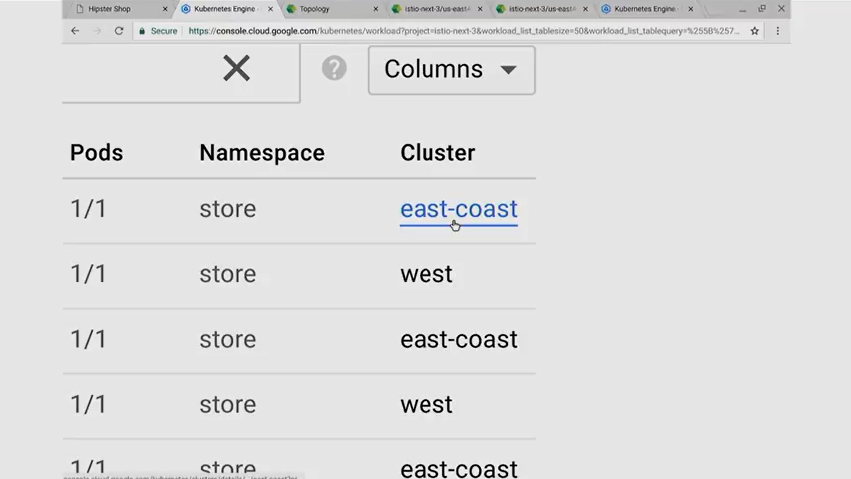
Task: Switch to the Hipster Shop tab
Action: coord(112,9)
